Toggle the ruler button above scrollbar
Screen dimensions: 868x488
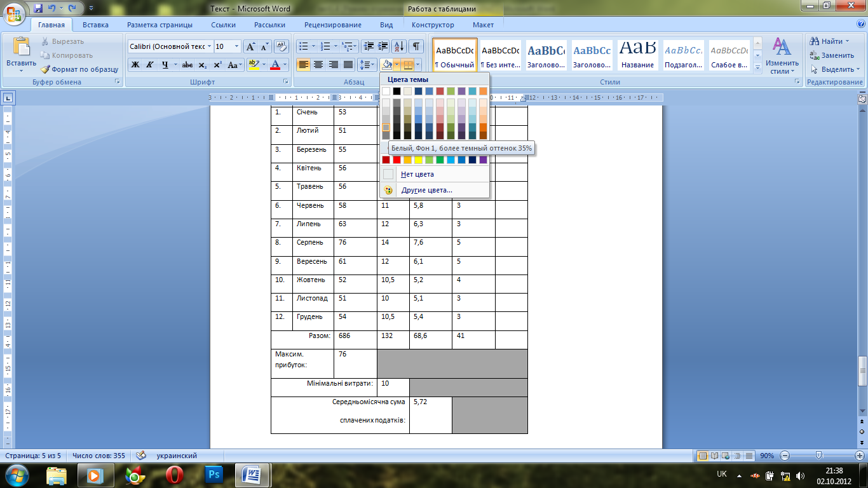[x=862, y=99]
